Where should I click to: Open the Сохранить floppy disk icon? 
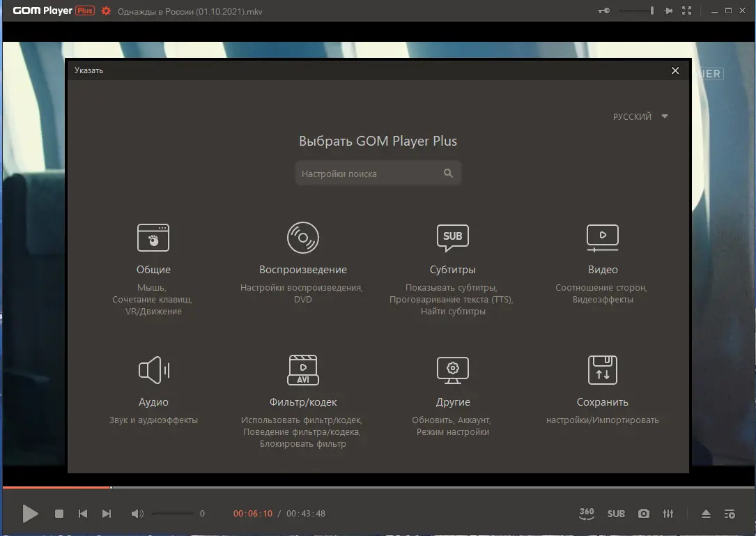tap(602, 370)
